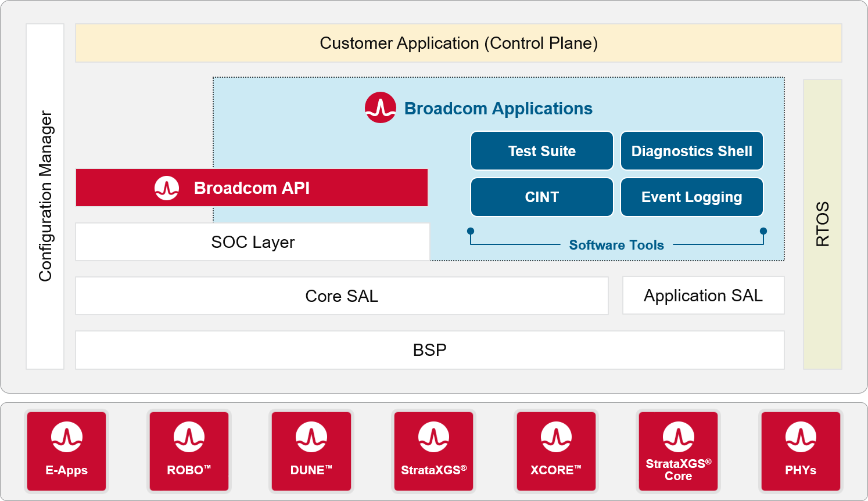This screenshot has height=501, width=868.
Task: Choose the PHYs product icon
Action: 801,450
